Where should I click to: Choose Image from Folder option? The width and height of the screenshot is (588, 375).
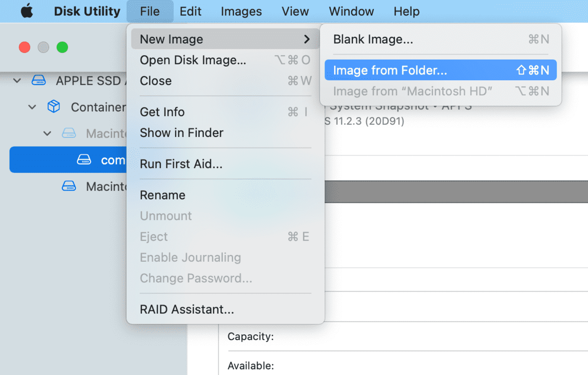click(390, 71)
